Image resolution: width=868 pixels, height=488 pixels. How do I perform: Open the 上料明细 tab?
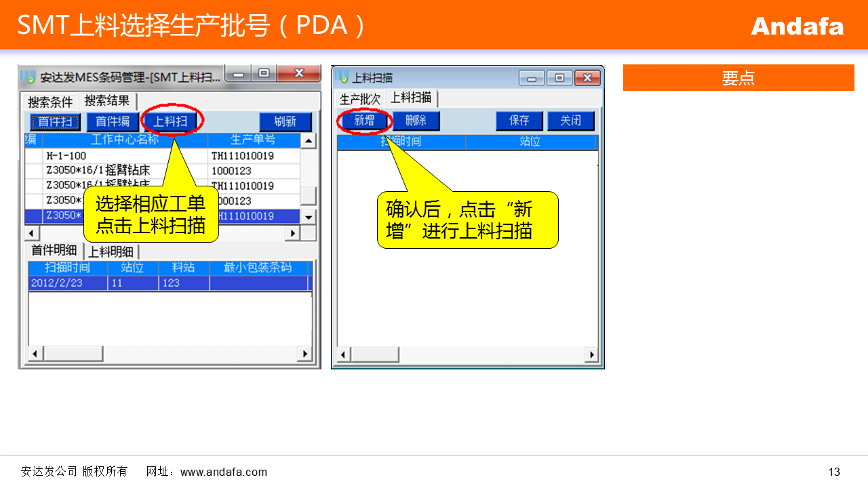[x=111, y=251]
